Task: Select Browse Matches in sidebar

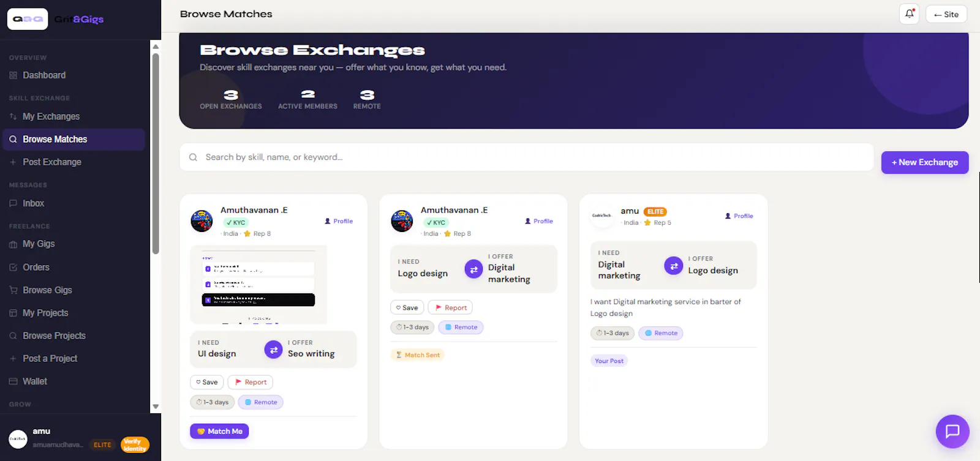Action: (x=73, y=139)
